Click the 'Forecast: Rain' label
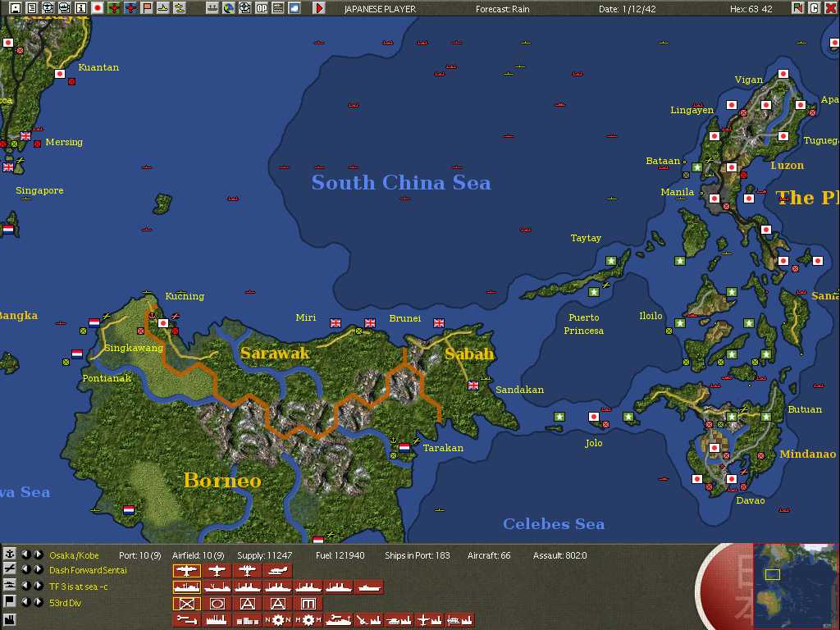Viewport: 840px width, 630px height. click(503, 9)
